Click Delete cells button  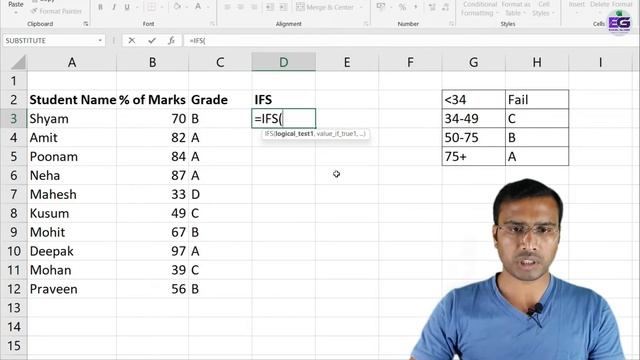[599, 4]
